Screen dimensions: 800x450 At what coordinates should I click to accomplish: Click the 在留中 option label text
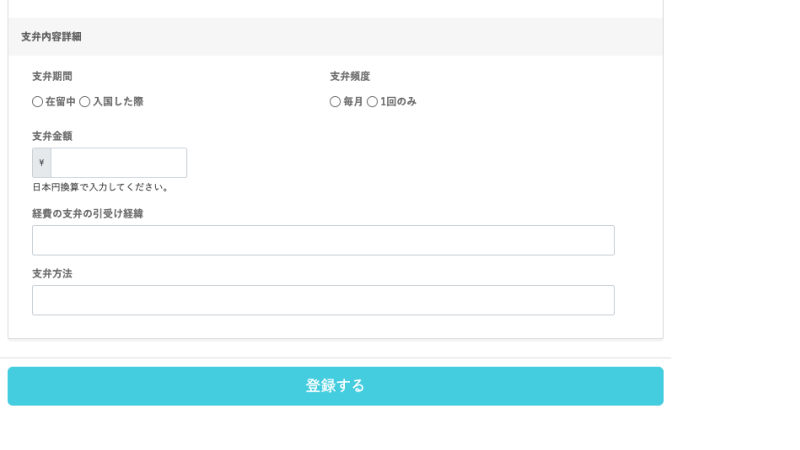[x=60, y=102]
